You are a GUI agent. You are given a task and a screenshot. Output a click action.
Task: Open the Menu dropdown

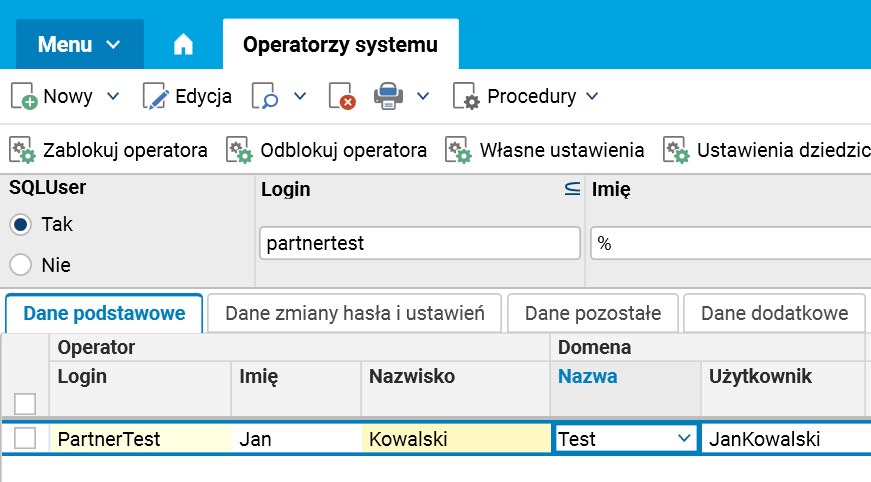click(79, 45)
